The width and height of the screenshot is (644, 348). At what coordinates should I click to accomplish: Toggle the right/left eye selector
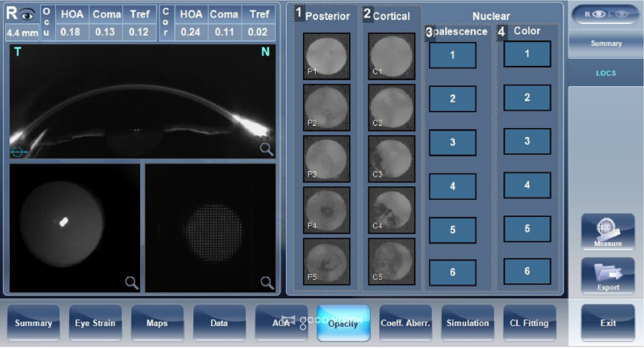tap(606, 14)
